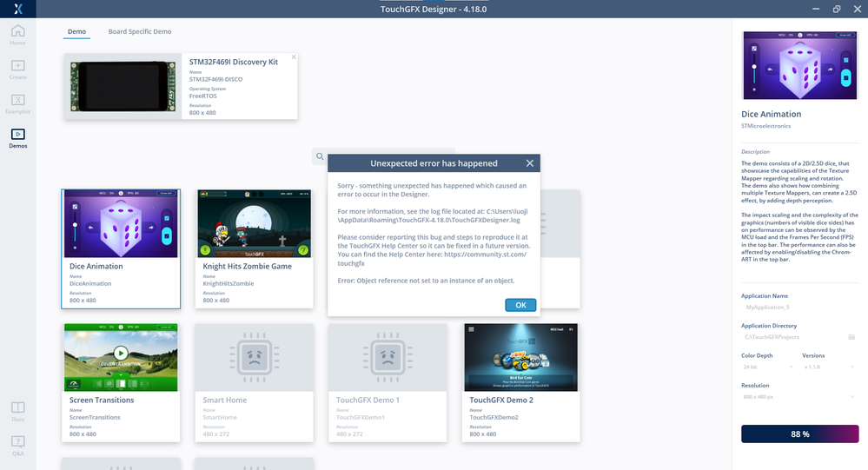The image size is (868, 470).
Task: Click the STMicroelectronics author text
Action: coord(766,126)
